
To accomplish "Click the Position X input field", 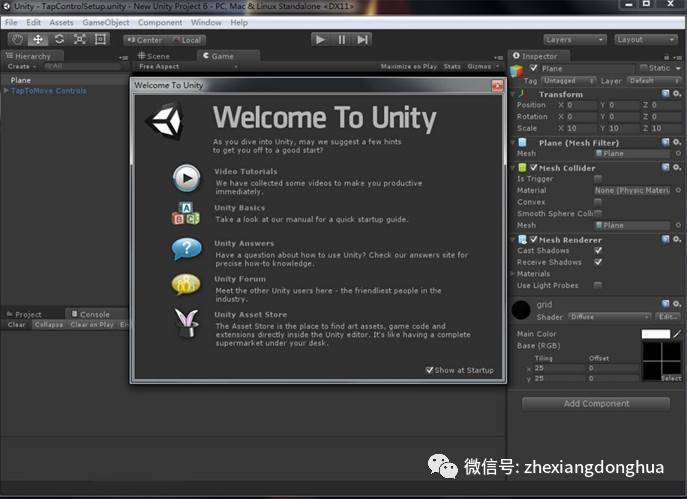I will click(x=581, y=105).
